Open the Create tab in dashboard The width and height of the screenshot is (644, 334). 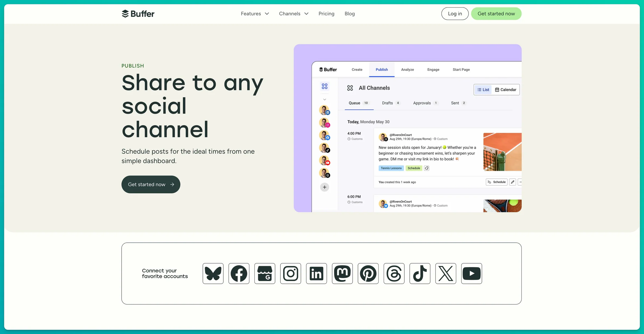(x=357, y=70)
